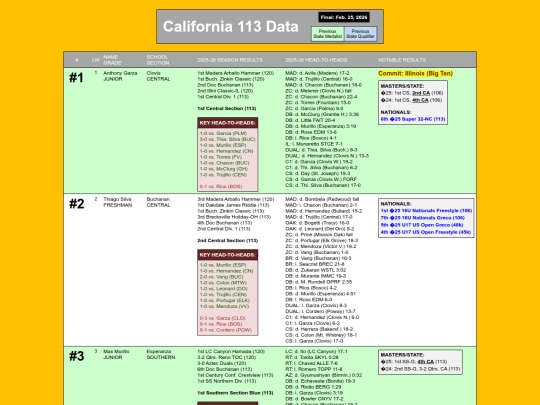Click '1-0 vs. Portugal (ELK)' entry
Screen dimensions: 540x405
coord(225,300)
